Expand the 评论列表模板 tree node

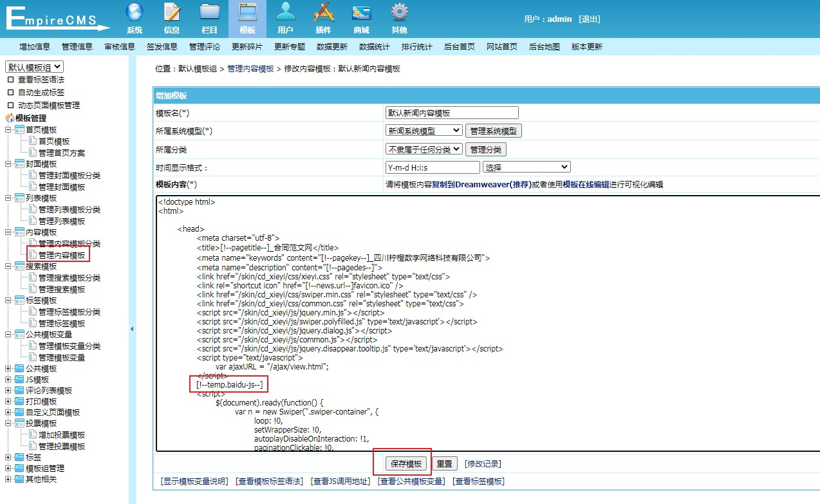tap(8, 391)
